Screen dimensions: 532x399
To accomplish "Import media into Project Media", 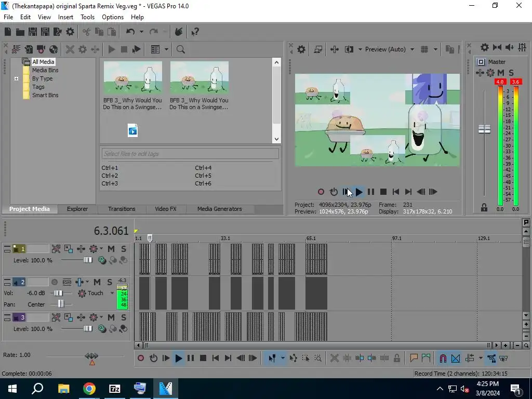I will [x=29, y=49].
